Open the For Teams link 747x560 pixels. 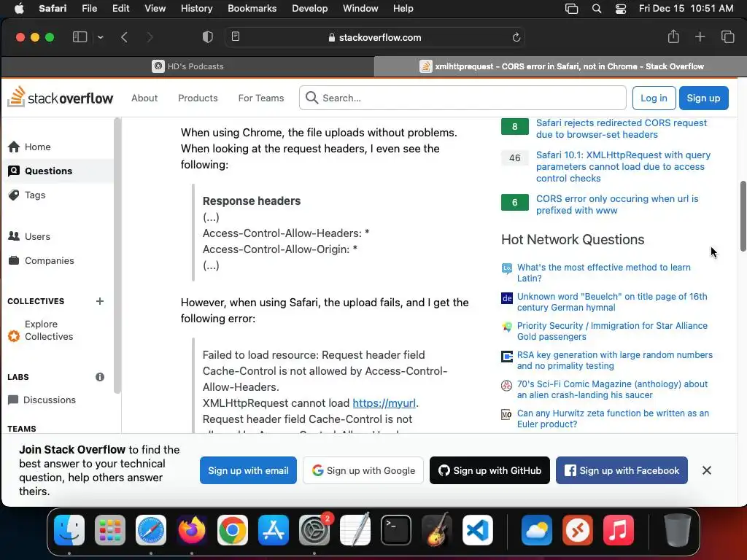261,98
